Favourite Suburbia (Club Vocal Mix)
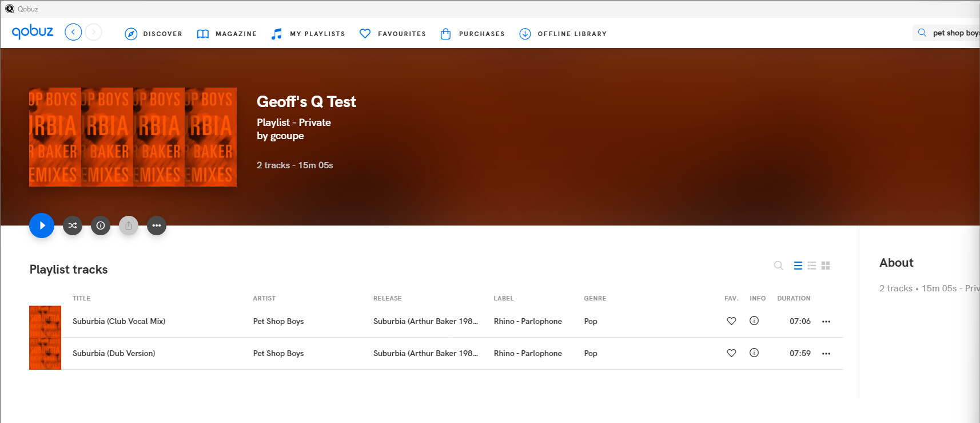This screenshot has height=423, width=980. pyautogui.click(x=731, y=321)
